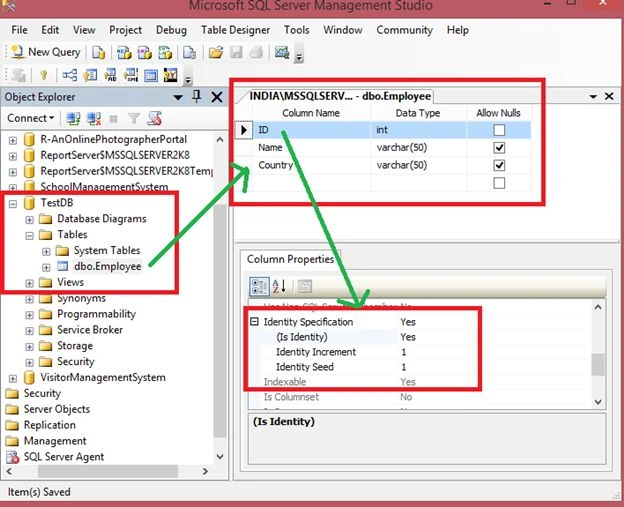Click the Manage Indexes and Keys icon
This screenshot has width=624, height=507.
pyautogui.click(x=90, y=75)
